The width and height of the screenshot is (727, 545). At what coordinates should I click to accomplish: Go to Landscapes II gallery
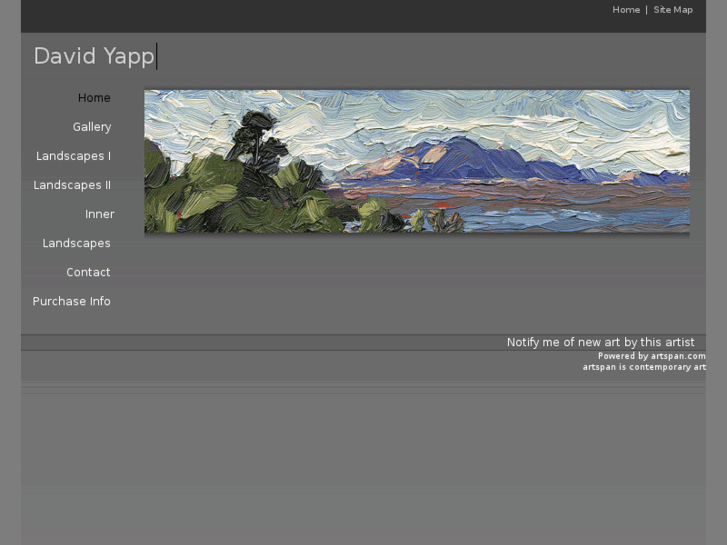click(72, 185)
